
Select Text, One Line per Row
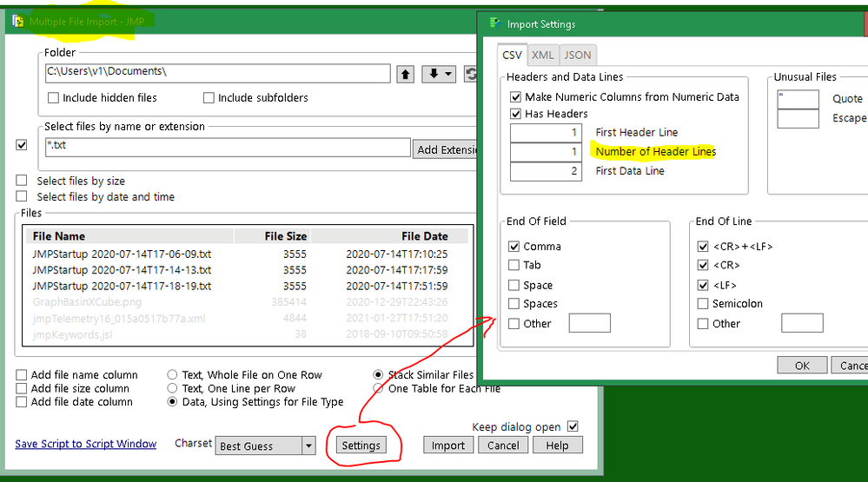tap(172, 388)
